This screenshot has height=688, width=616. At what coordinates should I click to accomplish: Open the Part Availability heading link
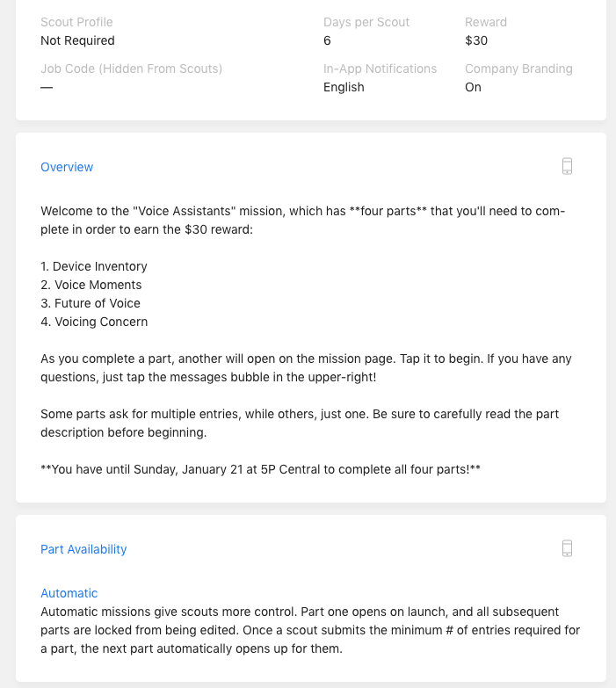tap(83, 549)
